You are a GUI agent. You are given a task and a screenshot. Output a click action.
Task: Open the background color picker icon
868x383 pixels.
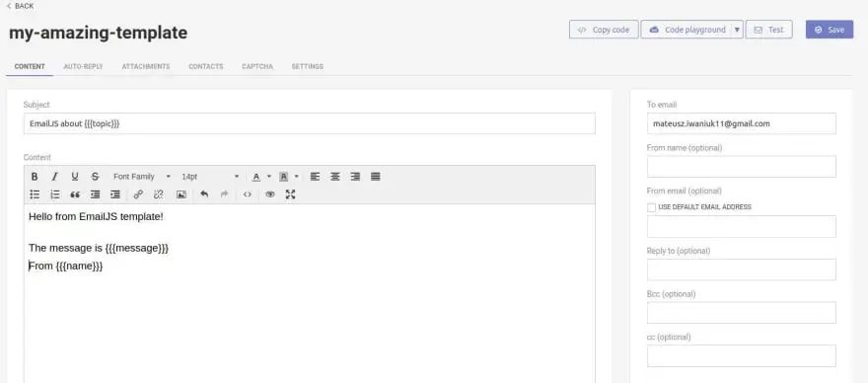283,177
